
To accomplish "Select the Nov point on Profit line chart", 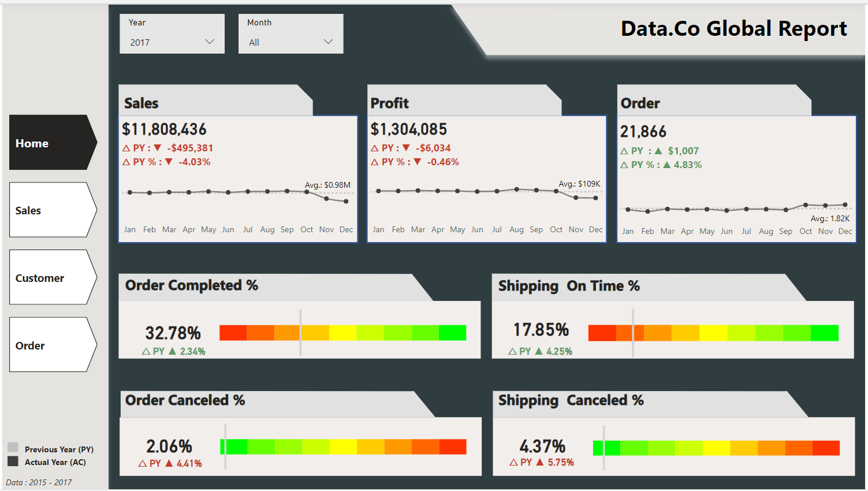I will point(576,198).
